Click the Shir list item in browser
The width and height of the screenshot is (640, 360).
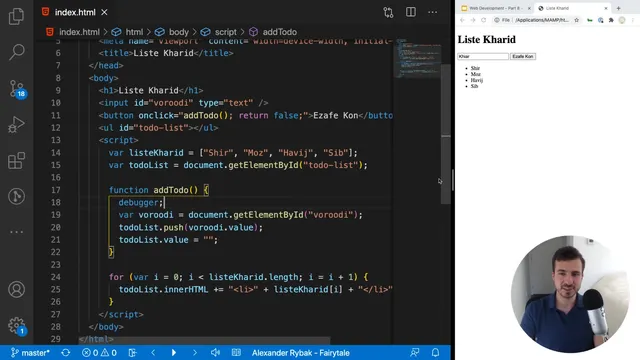coord(475,68)
